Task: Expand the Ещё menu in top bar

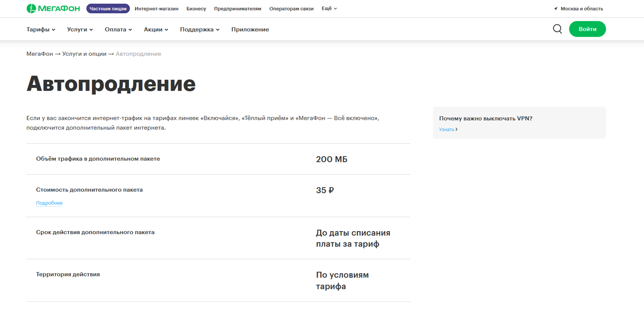Action: point(329,9)
